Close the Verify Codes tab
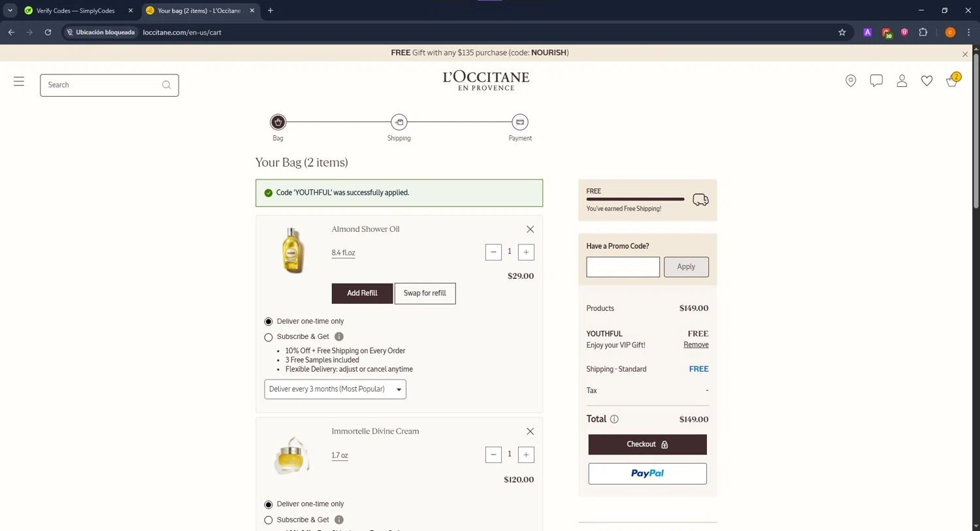This screenshot has height=531, width=980. point(131,10)
